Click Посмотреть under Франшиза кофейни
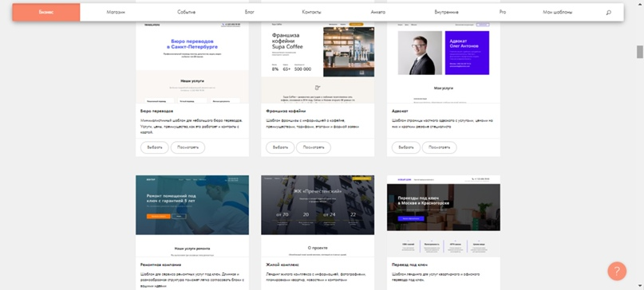The height and width of the screenshot is (290, 644). point(314,147)
